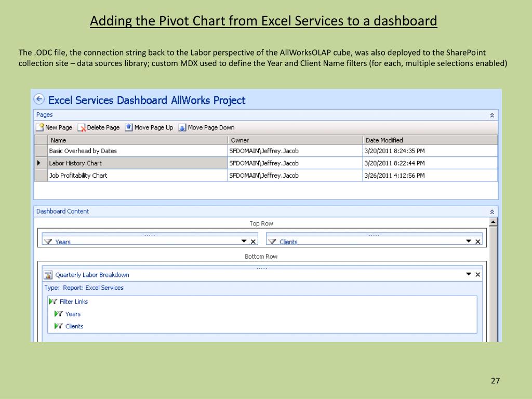Sort pages by the Owner column header
The height and width of the screenshot is (399, 532).
click(x=295, y=140)
